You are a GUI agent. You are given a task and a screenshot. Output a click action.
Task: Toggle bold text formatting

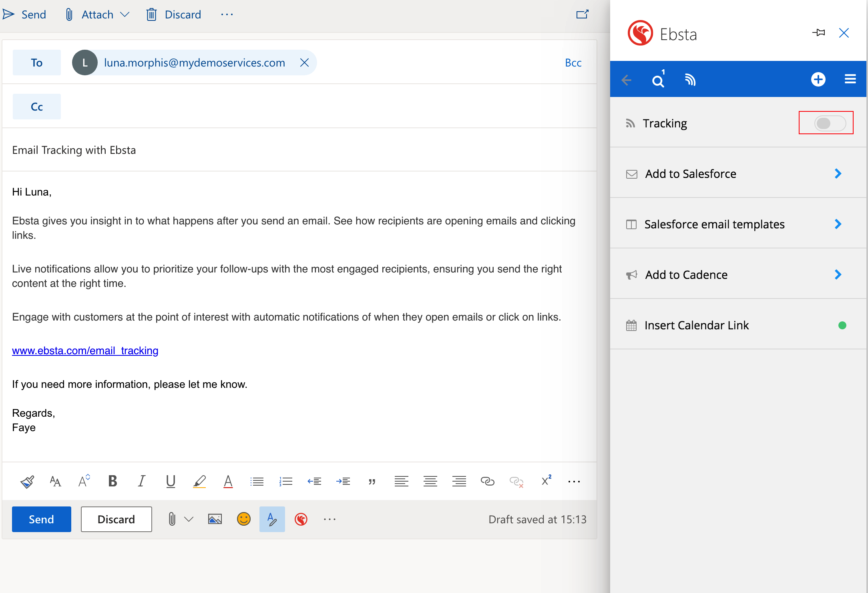(x=113, y=481)
